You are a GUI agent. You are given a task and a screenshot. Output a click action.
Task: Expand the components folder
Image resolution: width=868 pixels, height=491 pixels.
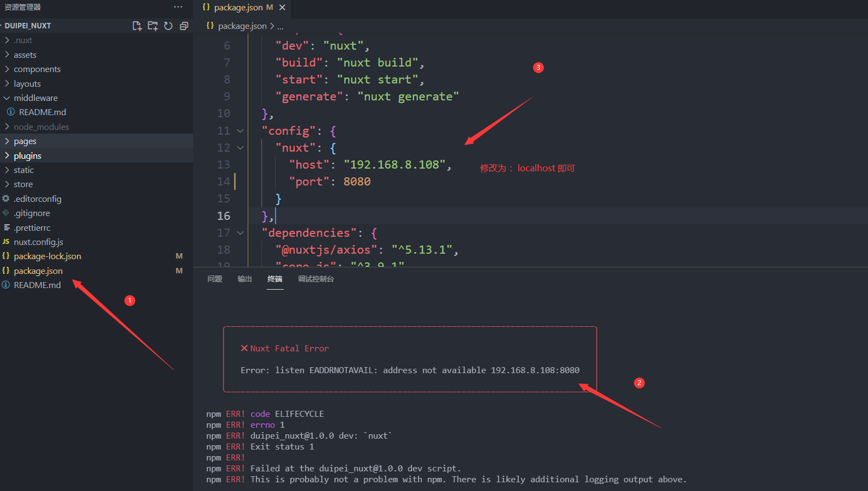[x=97, y=69]
